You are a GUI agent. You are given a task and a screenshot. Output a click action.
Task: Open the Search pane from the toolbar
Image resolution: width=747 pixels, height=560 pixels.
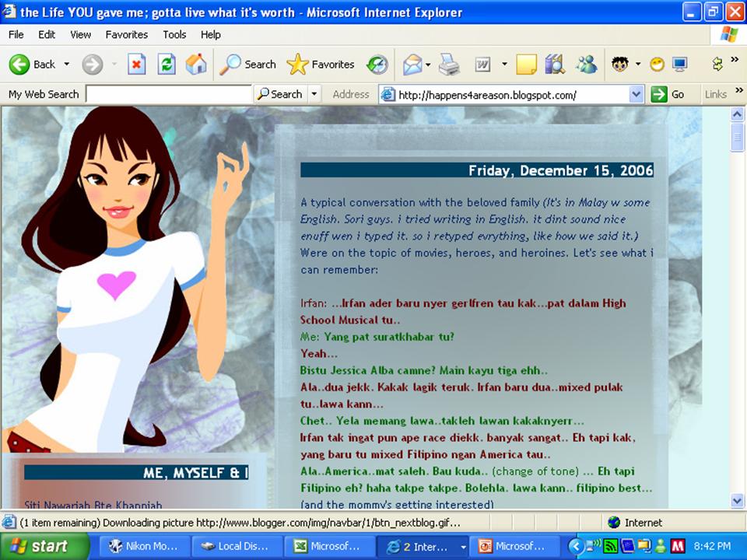point(247,65)
